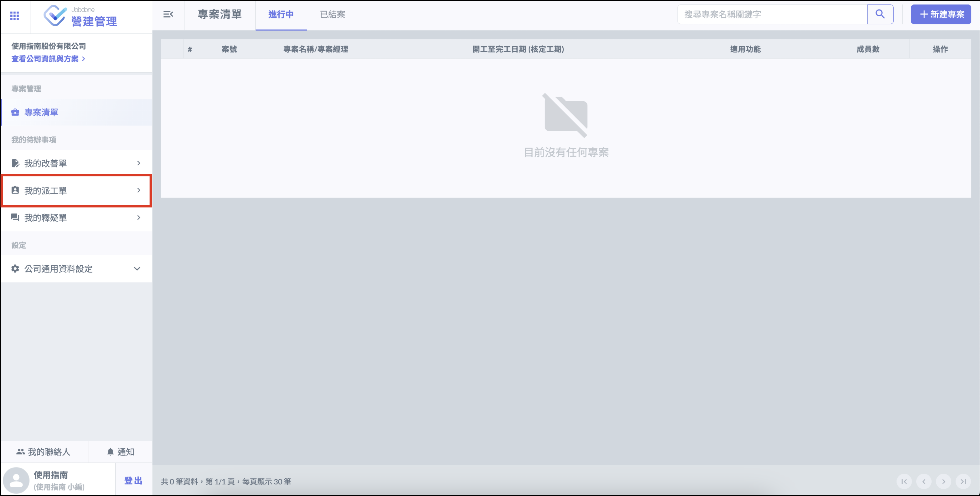Image resolution: width=980 pixels, height=496 pixels.
Task: Collapse the sidebar with the hamburger icon
Action: point(168,14)
